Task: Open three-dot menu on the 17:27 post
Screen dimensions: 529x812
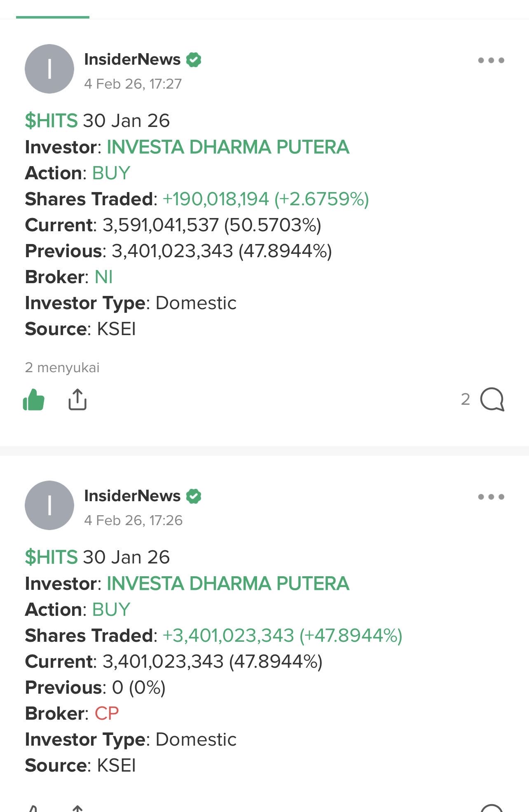Action: 491,61
